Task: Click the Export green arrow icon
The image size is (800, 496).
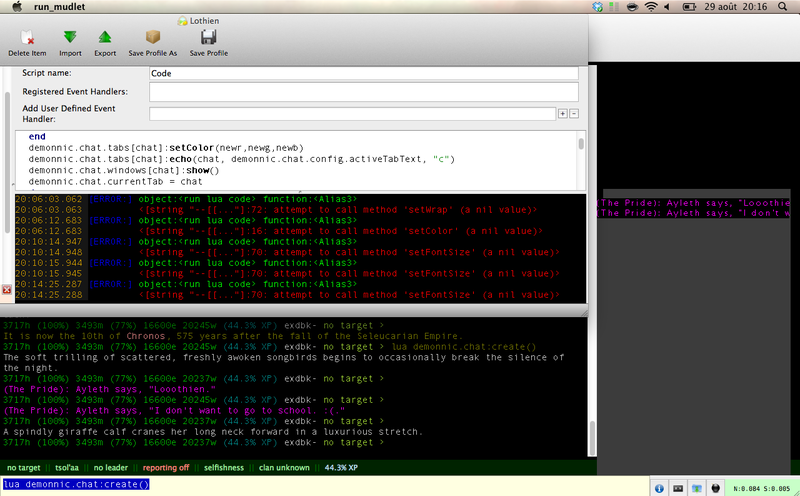Action: (x=105, y=37)
